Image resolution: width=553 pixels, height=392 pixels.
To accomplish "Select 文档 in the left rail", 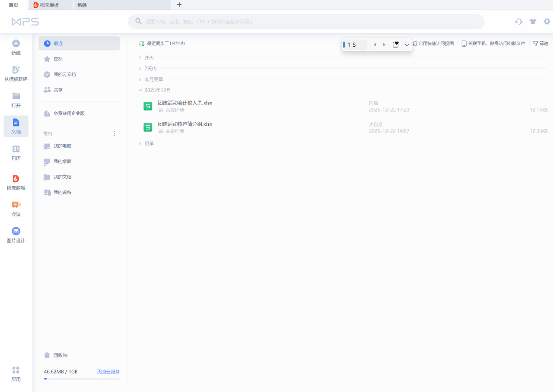I will (16, 126).
